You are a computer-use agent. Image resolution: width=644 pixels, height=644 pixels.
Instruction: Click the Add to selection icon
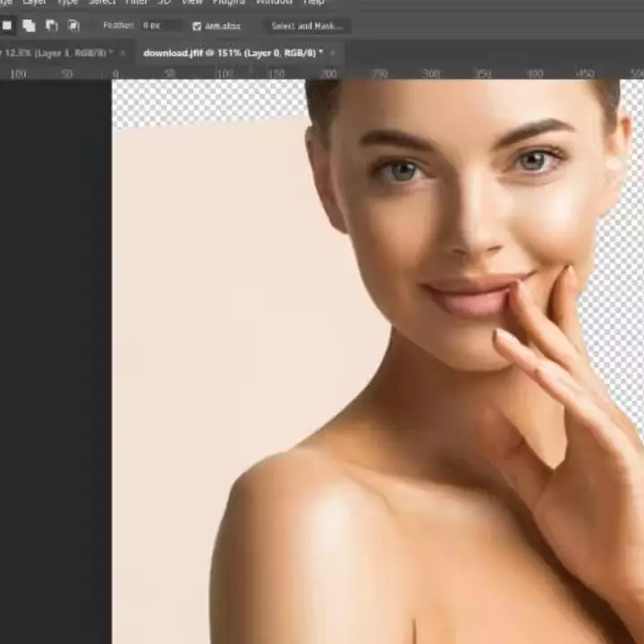[x=29, y=26]
